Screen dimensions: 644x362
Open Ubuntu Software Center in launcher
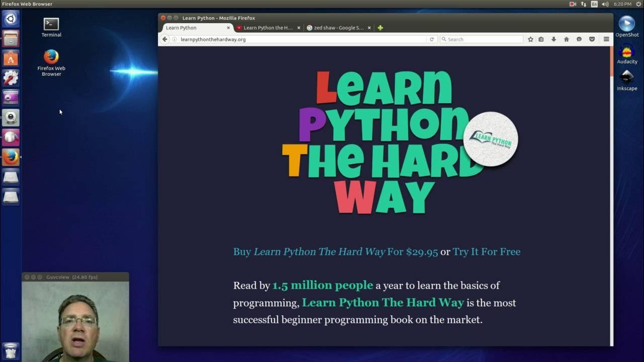11,58
